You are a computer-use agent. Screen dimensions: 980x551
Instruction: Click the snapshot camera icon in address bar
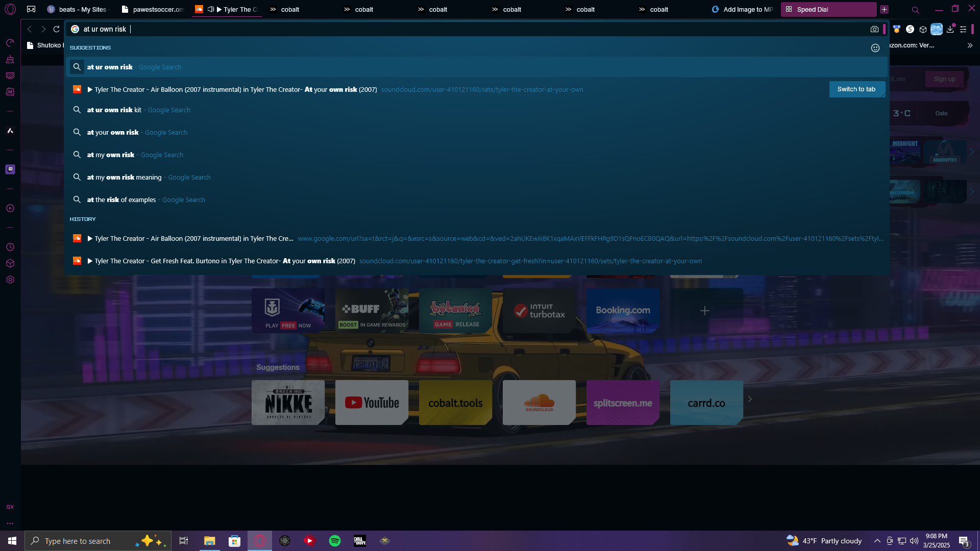(x=874, y=29)
